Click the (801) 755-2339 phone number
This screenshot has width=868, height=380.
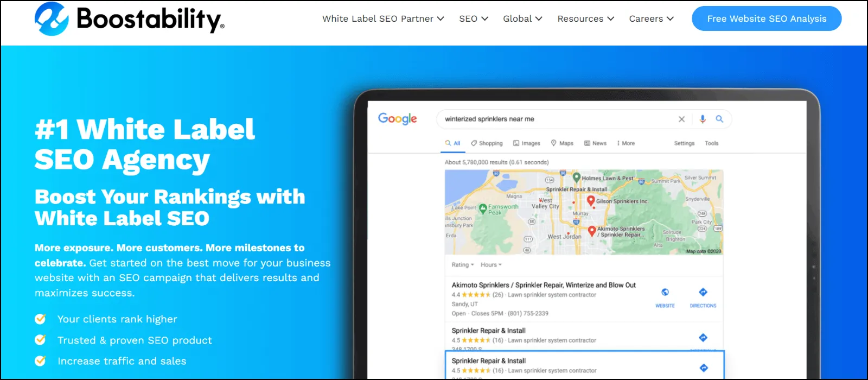[x=528, y=313]
